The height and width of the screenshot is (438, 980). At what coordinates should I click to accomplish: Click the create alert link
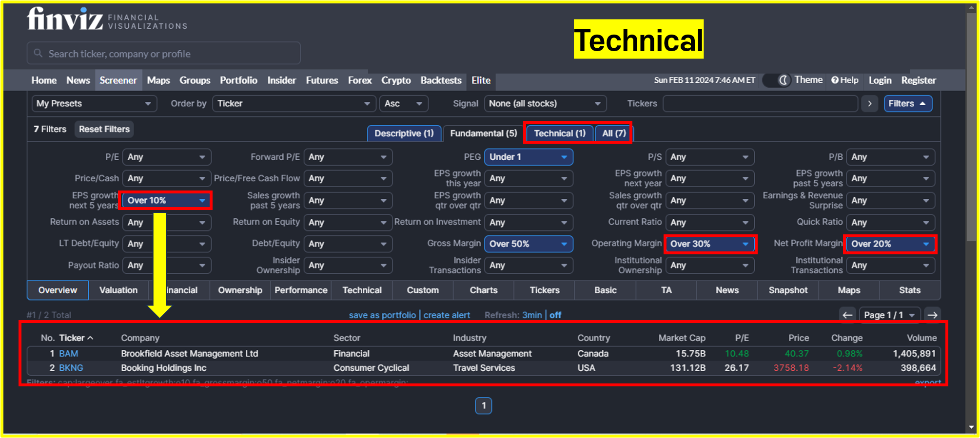tap(447, 315)
